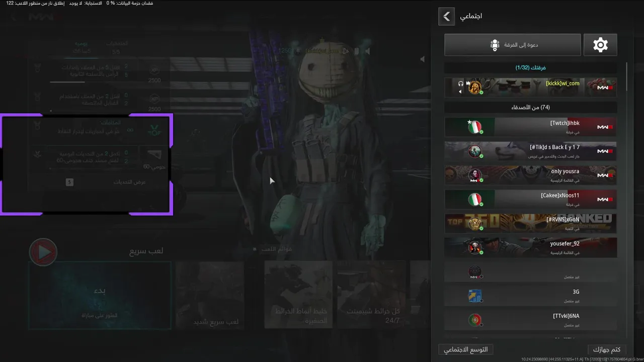Click MW logo on [Cakee]xNoos11 row
Image resolution: width=644 pixels, height=362 pixels.
point(605,200)
